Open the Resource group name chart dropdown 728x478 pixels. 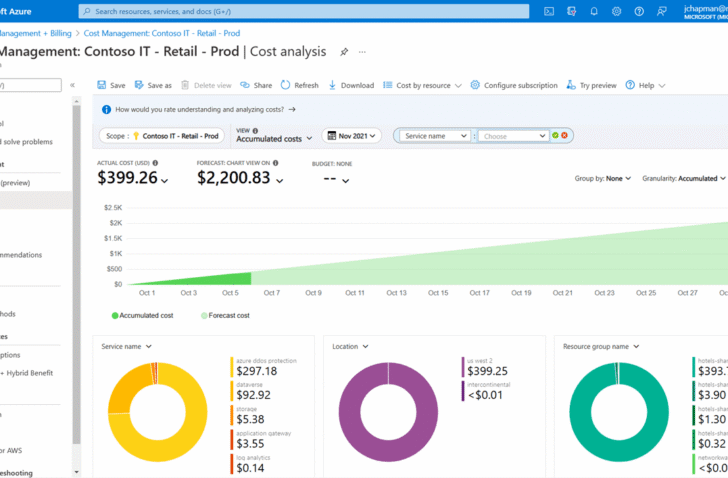coord(601,346)
